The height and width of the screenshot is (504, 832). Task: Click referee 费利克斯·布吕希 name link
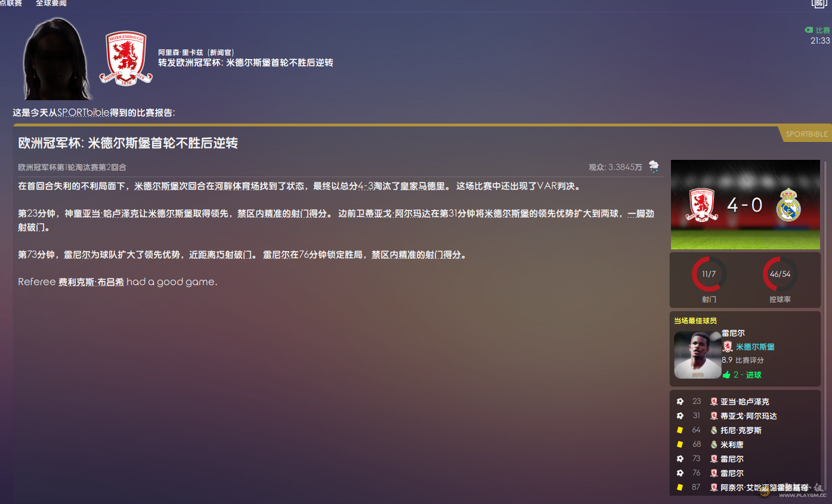click(x=91, y=282)
